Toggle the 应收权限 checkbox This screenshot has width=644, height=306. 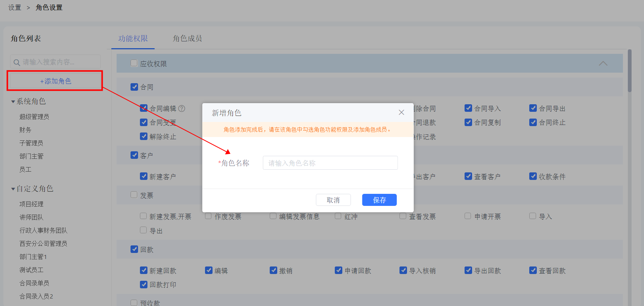(134, 63)
